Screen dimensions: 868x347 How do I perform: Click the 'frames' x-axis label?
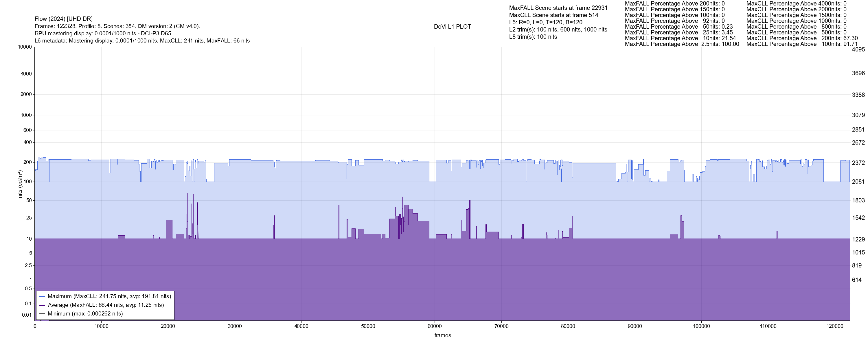tap(442, 335)
